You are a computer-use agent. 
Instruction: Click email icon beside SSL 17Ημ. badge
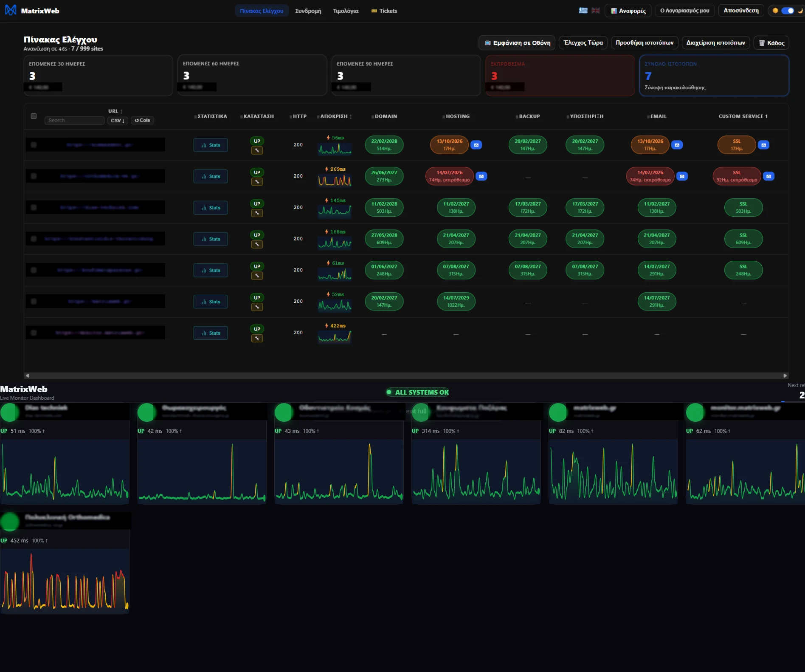tap(764, 145)
